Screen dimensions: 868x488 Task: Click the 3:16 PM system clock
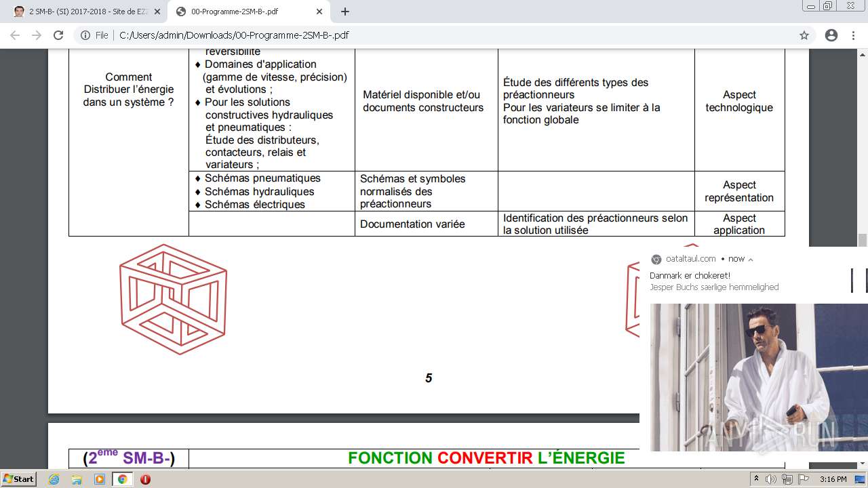point(833,479)
